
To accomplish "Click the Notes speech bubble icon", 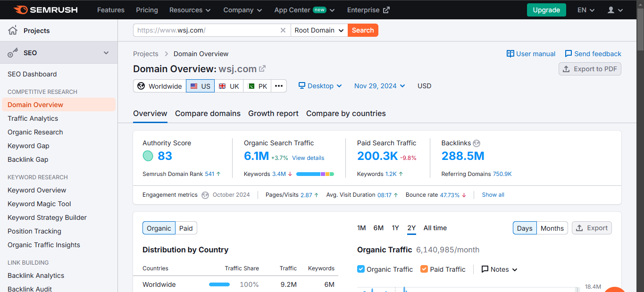I will pyautogui.click(x=485, y=269).
